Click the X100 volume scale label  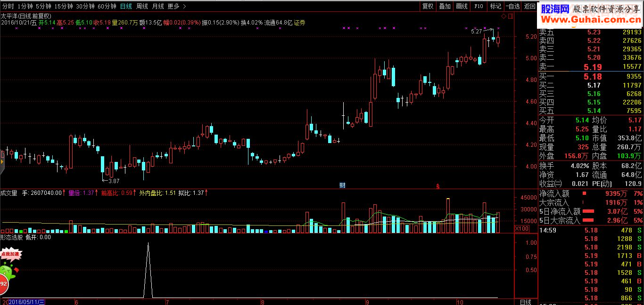click(522, 229)
